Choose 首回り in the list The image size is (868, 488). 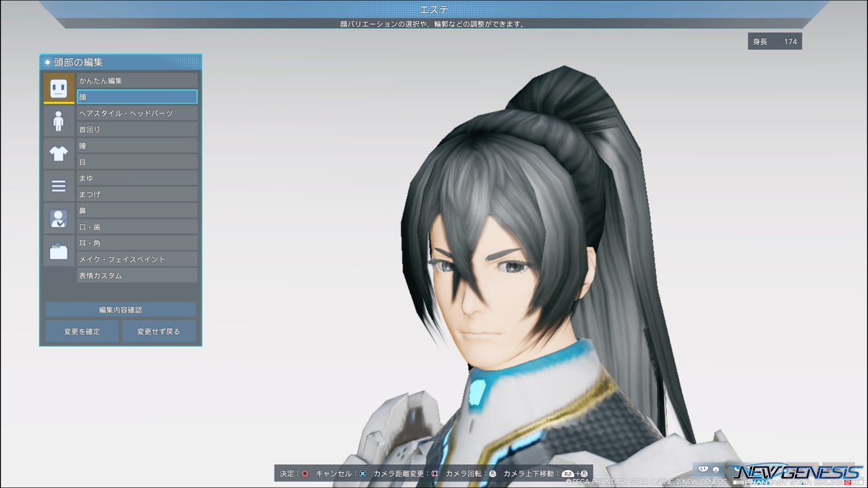137,129
